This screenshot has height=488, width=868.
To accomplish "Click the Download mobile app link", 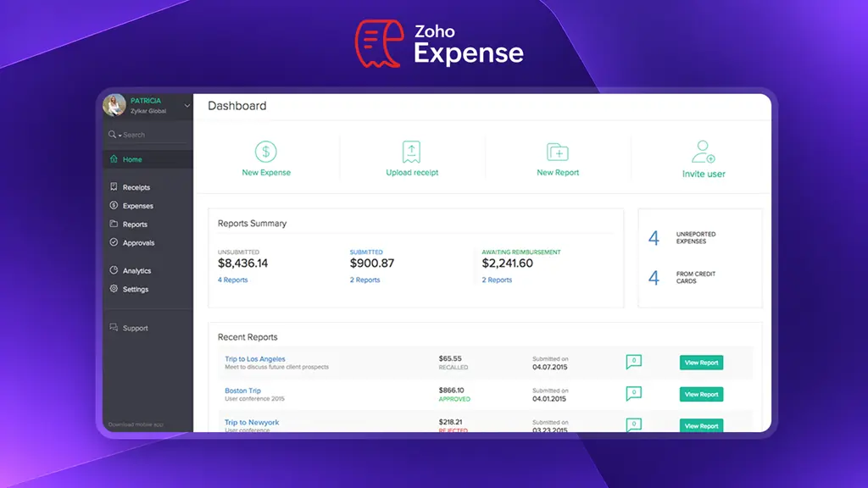I will 136,424.
